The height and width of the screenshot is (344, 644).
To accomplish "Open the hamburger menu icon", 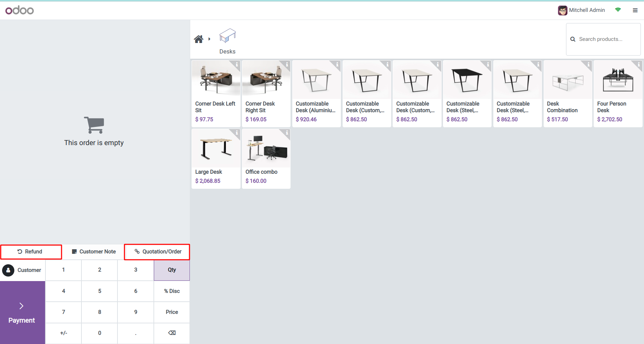I will [x=635, y=10].
